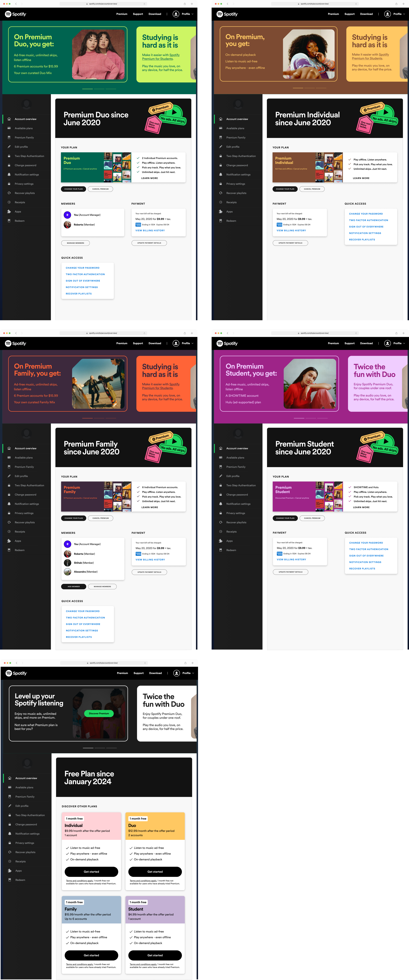Click Available plans card icon on Free Plan sidebar
The image size is (409, 980).
click(x=10, y=787)
